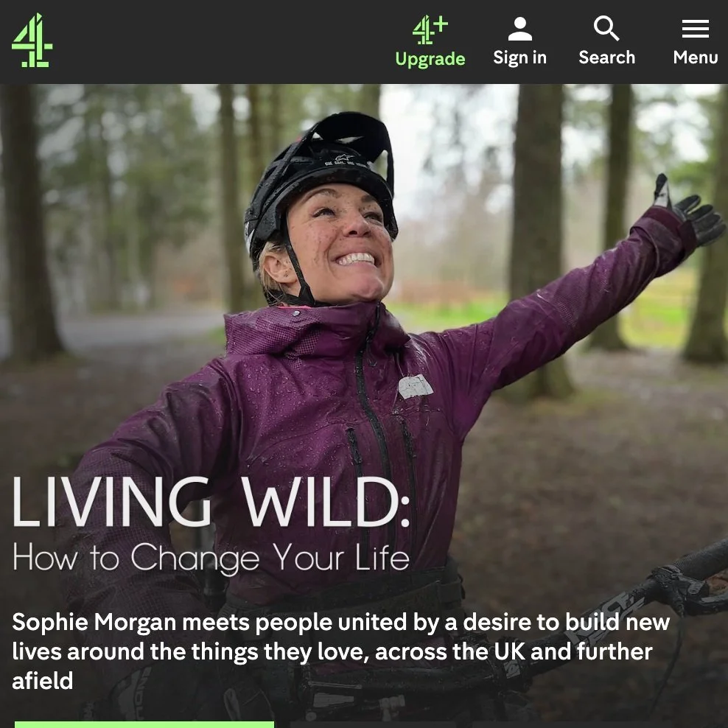
Task: Click the How to Change Your Life subtitle
Action: pos(211,557)
